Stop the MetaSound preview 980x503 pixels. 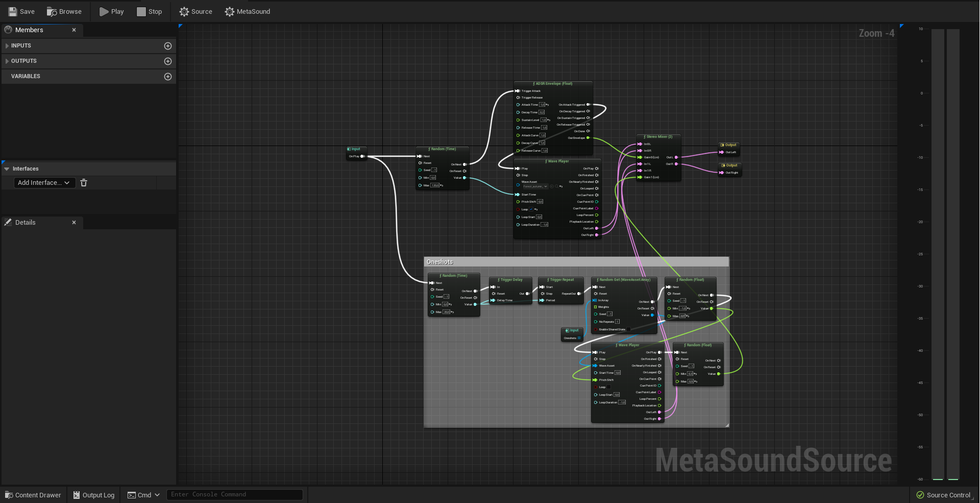[x=150, y=11]
